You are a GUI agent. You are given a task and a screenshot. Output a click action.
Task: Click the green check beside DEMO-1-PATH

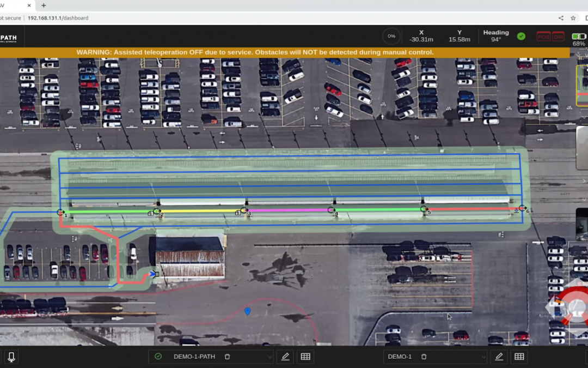point(158,357)
